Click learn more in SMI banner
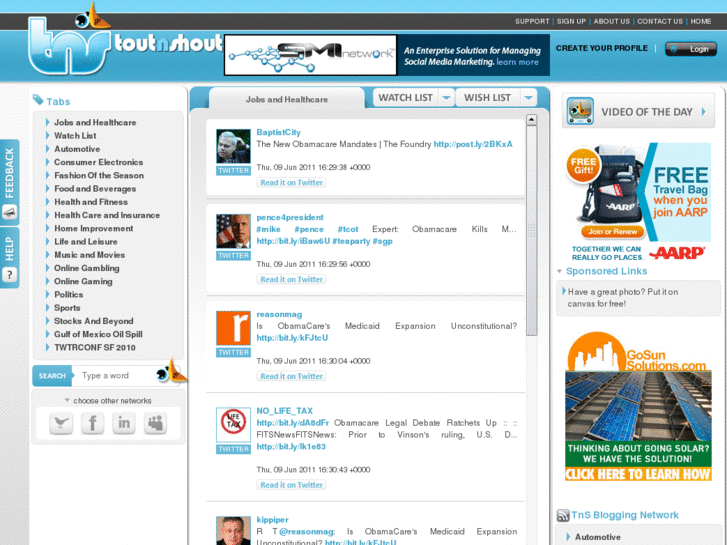The image size is (727, 545). [x=517, y=62]
